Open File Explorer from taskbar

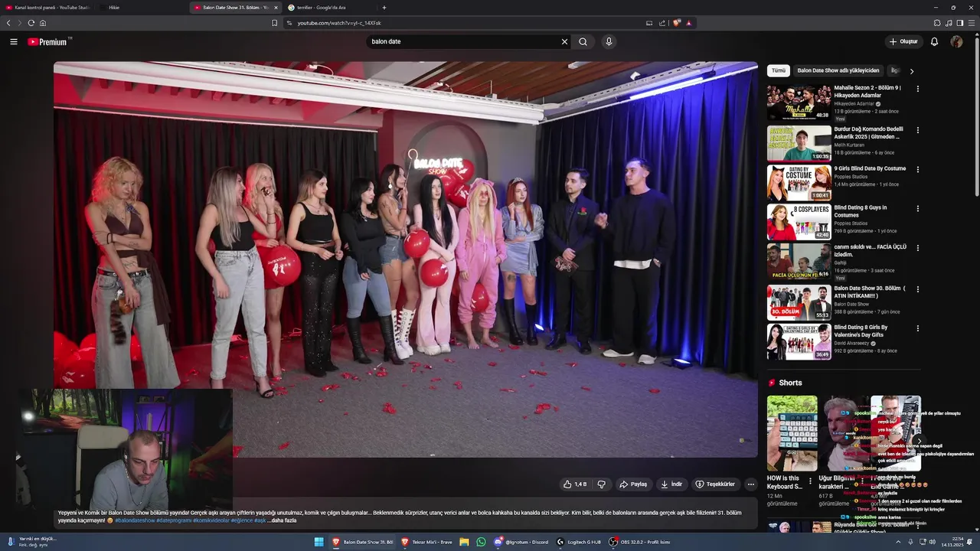pos(464,542)
